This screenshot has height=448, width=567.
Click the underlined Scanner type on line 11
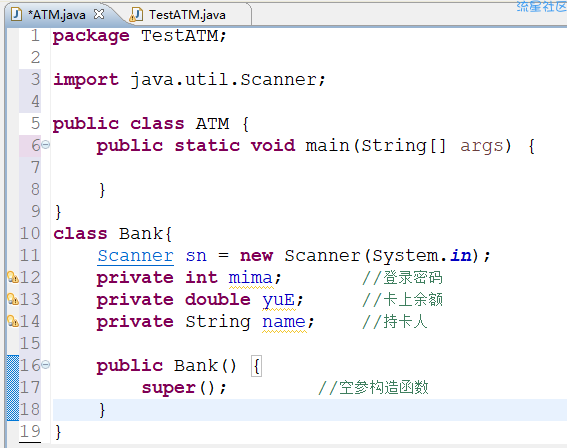click(x=136, y=256)
